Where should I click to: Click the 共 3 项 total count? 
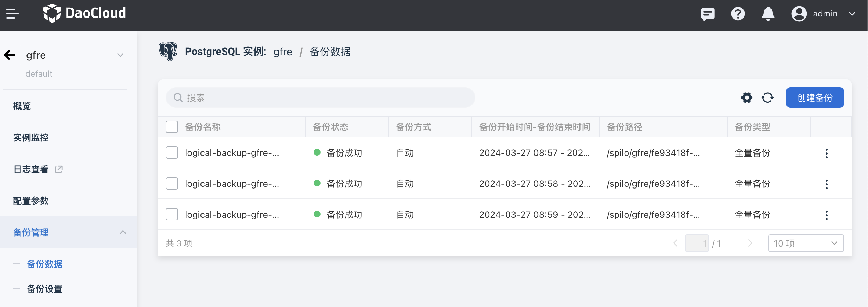pos(179,243)
